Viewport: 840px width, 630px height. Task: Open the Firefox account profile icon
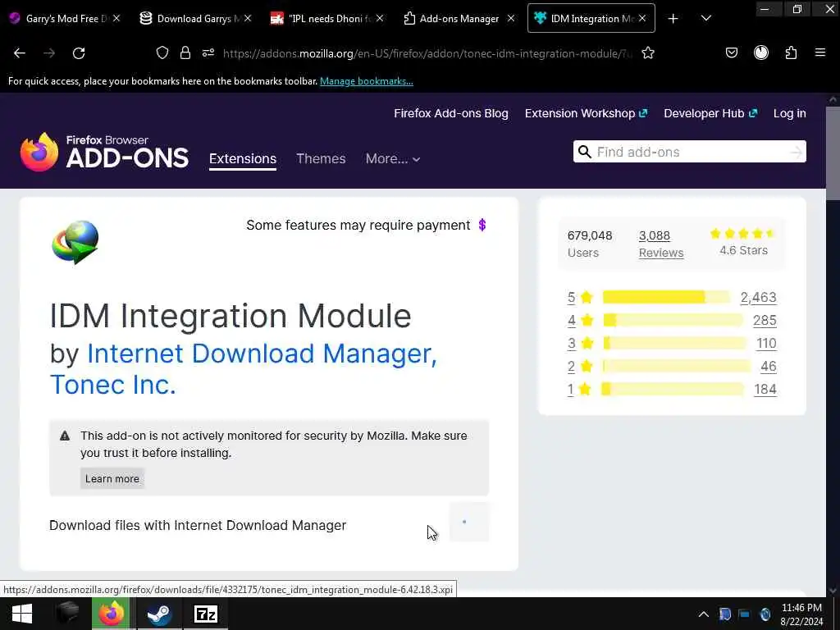coord(761,52)
